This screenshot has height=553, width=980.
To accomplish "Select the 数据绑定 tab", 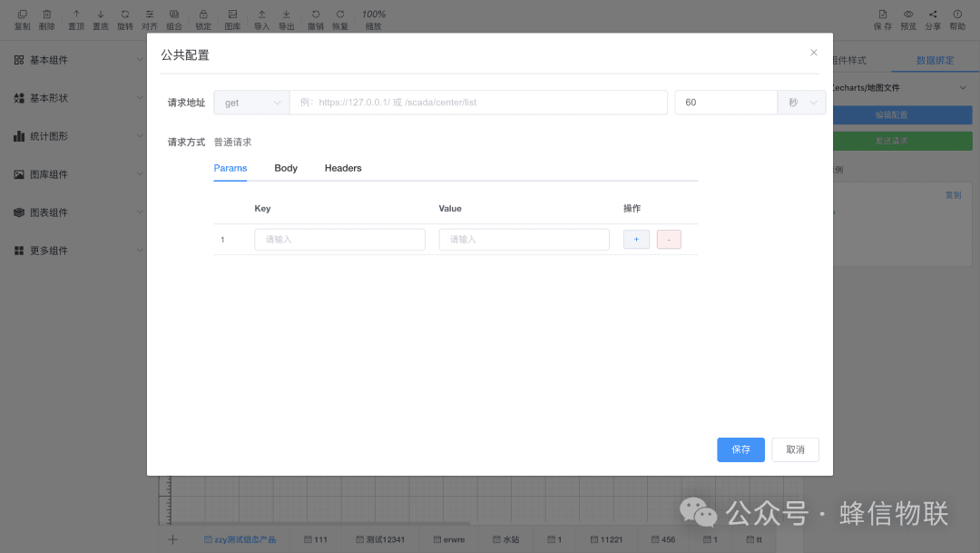I will (x=935, y=60).
